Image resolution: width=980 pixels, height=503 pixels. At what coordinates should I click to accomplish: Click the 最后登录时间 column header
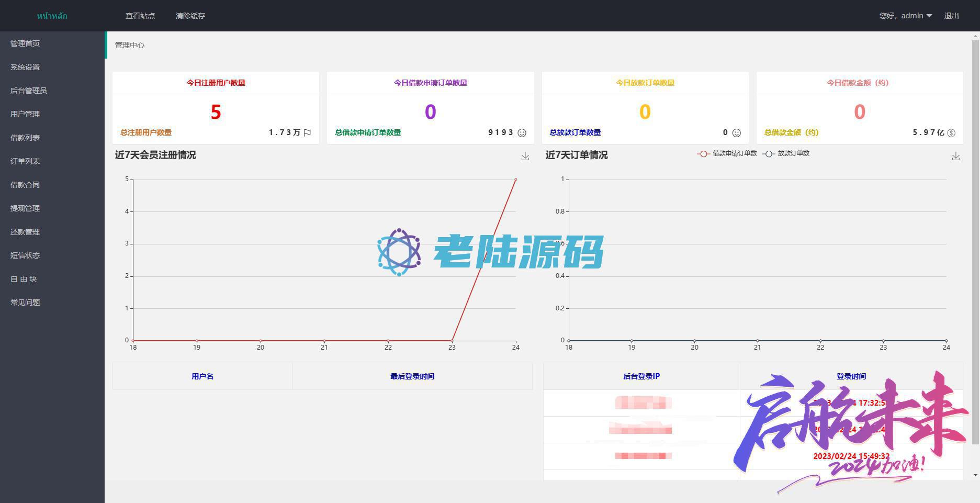412,376
